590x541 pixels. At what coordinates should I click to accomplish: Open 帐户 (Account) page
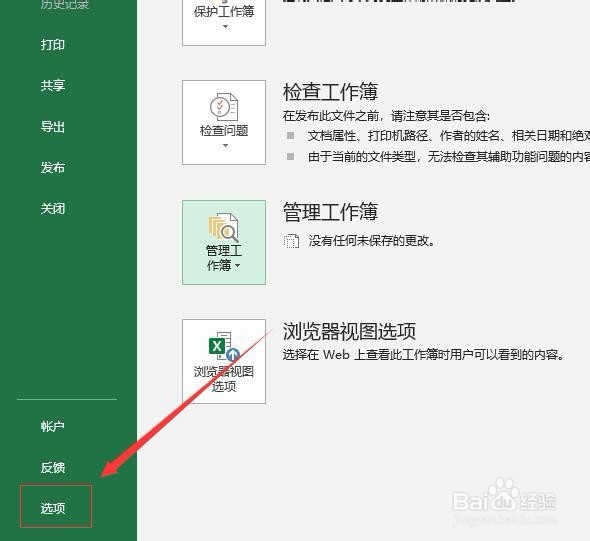point(53,426)
